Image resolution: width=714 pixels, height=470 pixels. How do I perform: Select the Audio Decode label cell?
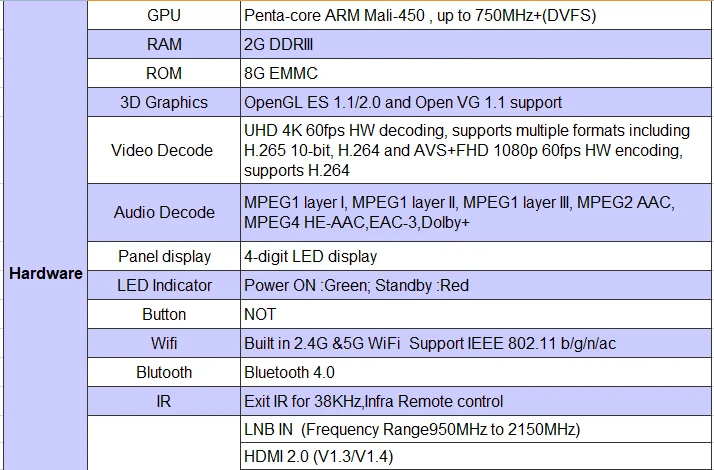click(164, 212)
